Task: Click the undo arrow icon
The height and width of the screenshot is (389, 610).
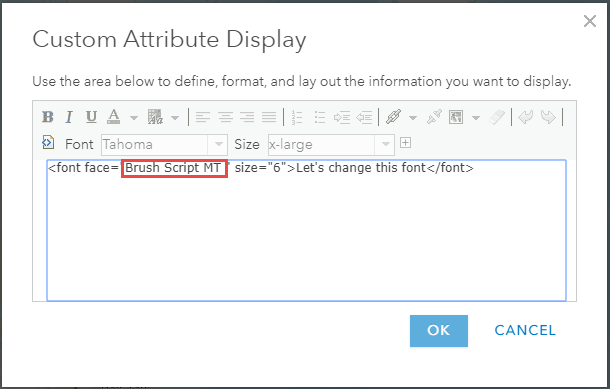Action: click(526, 117)
